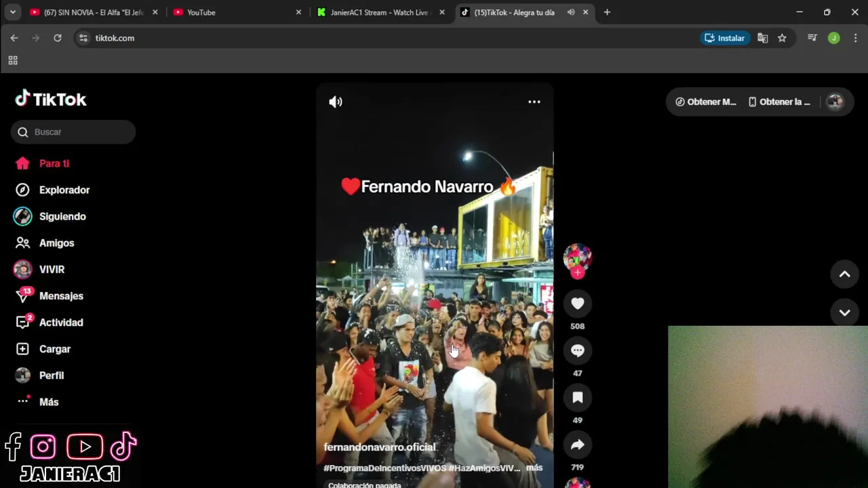Save video with the bookmark icon
Viewport: 868px width, 488px height.
coord(578,398)
